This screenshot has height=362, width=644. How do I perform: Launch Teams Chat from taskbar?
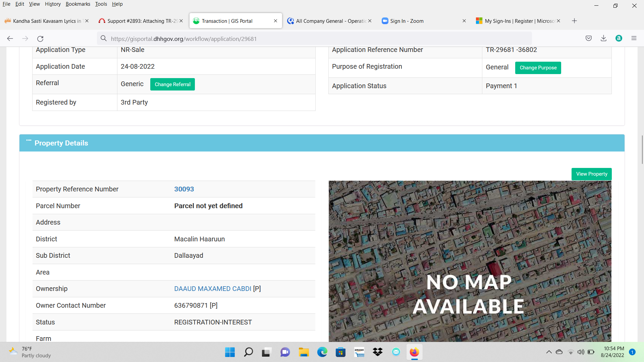[285, 352]
